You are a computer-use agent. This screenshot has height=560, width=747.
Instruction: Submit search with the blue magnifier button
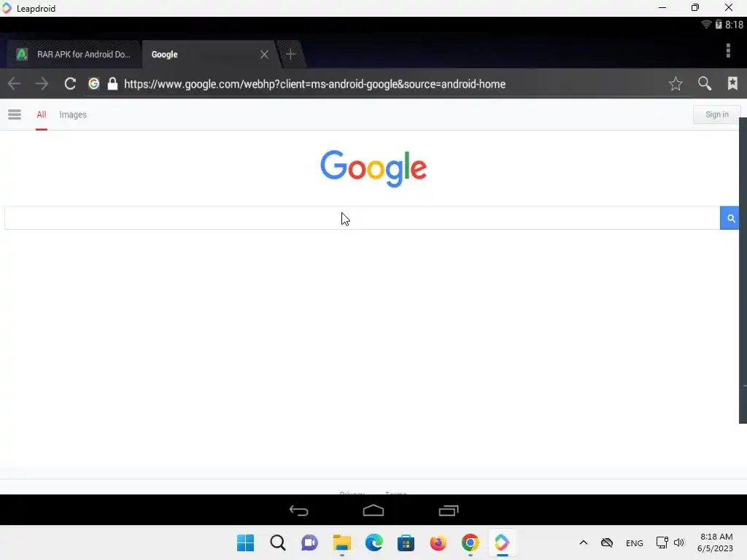[x=730, y=218]
